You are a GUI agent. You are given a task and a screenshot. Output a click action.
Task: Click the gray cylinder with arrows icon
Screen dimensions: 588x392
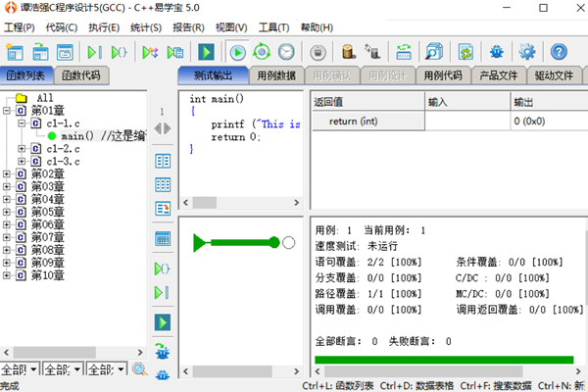pos(372,52)
